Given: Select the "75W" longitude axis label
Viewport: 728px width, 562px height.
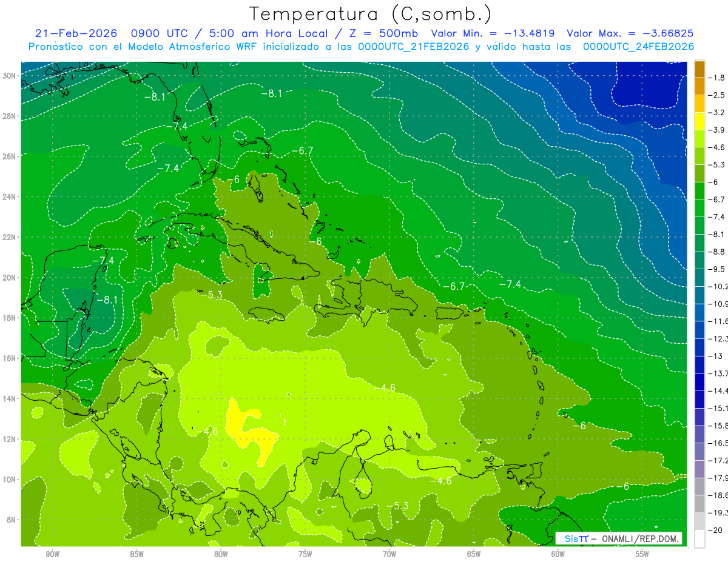Looking at the screenshot, I should tap(305, 554).
